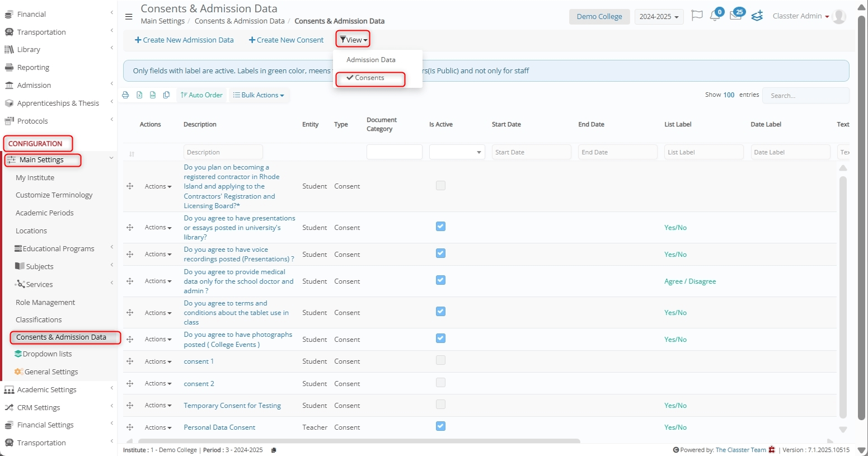Image resolution: width=868 pixels, height=456 pixels.
Task: Check Is Active for Temporary Consent for Testing
Action: click(x=440, y=405)
